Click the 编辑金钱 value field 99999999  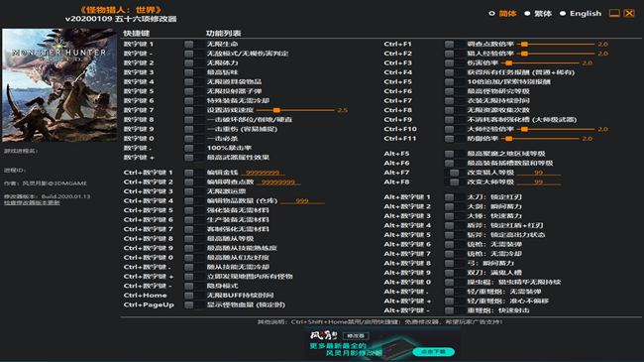[263, 173]
